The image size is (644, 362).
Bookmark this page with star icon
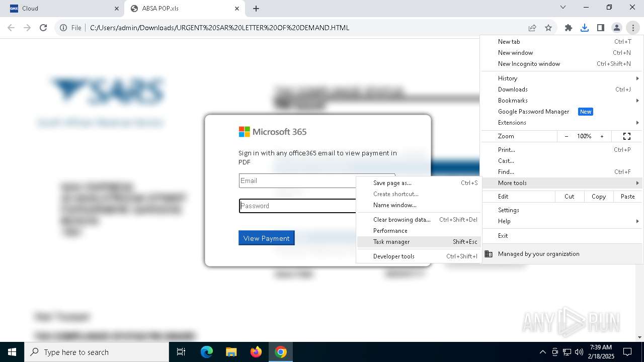pyautogui.click(x=548, y=28)
